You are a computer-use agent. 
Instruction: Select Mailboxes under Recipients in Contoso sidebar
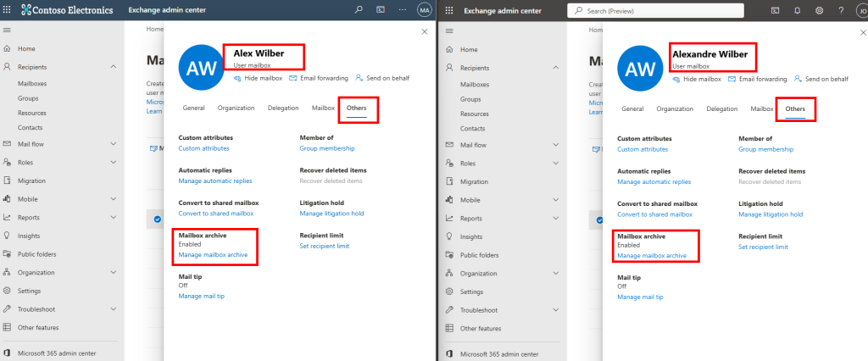[x=32, y=84]
